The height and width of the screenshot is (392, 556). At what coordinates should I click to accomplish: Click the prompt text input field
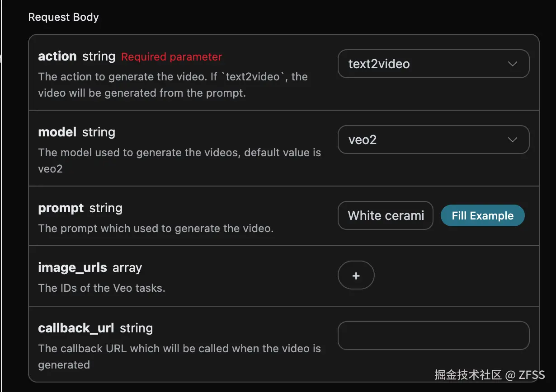(x=385, y=215)
